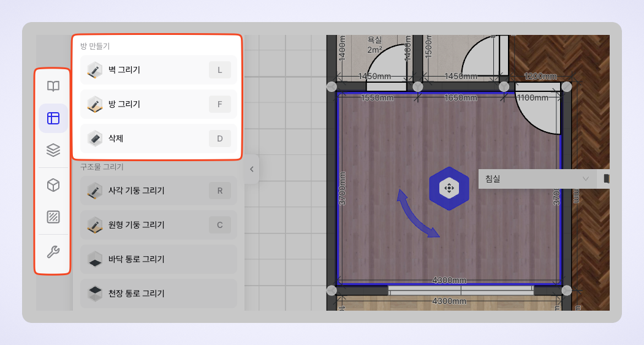This screenshot has height=345, width=644.
Task: Click the 1550mm dimension label
Action: 377,98
